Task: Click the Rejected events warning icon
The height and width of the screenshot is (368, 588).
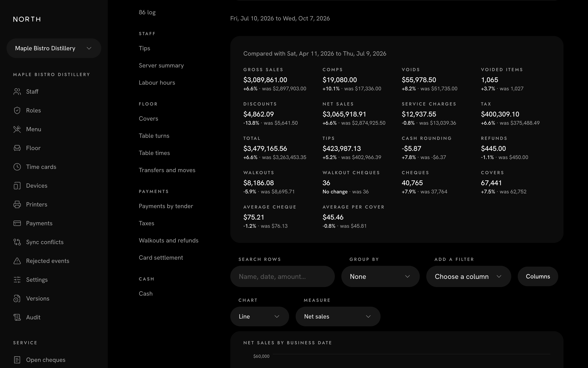Action: [x=17, y=261]
